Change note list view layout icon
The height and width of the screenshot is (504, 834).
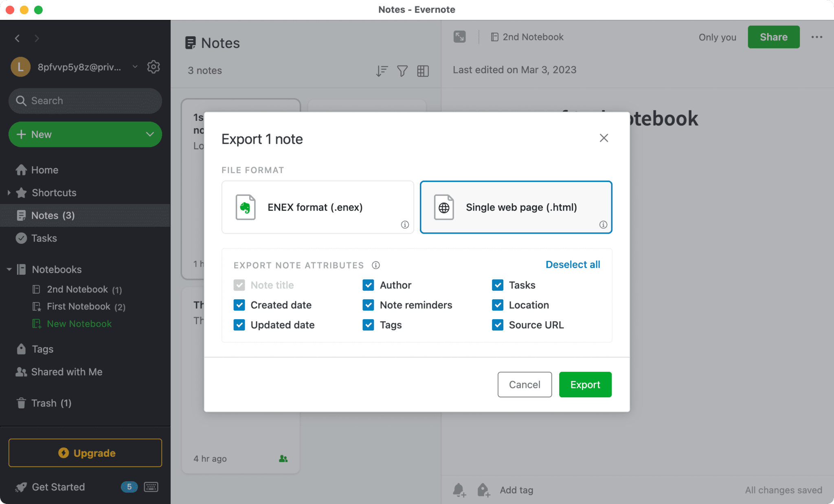point(423,71)
